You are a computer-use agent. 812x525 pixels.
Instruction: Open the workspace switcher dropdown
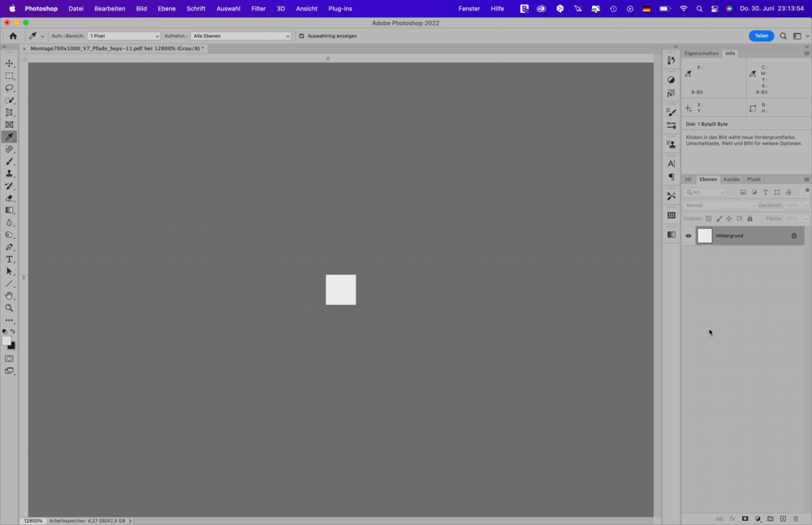[x=801, y=36]
